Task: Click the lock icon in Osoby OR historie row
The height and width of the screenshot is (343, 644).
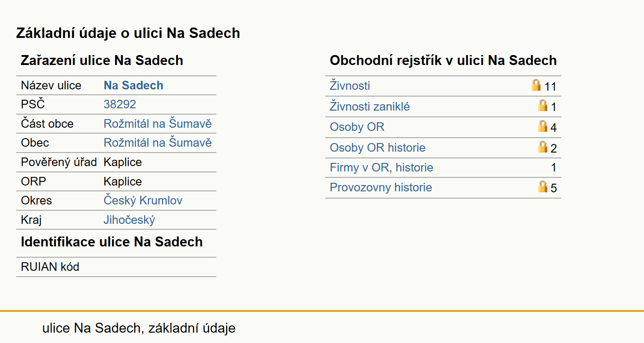Action: tap(543, 147)
